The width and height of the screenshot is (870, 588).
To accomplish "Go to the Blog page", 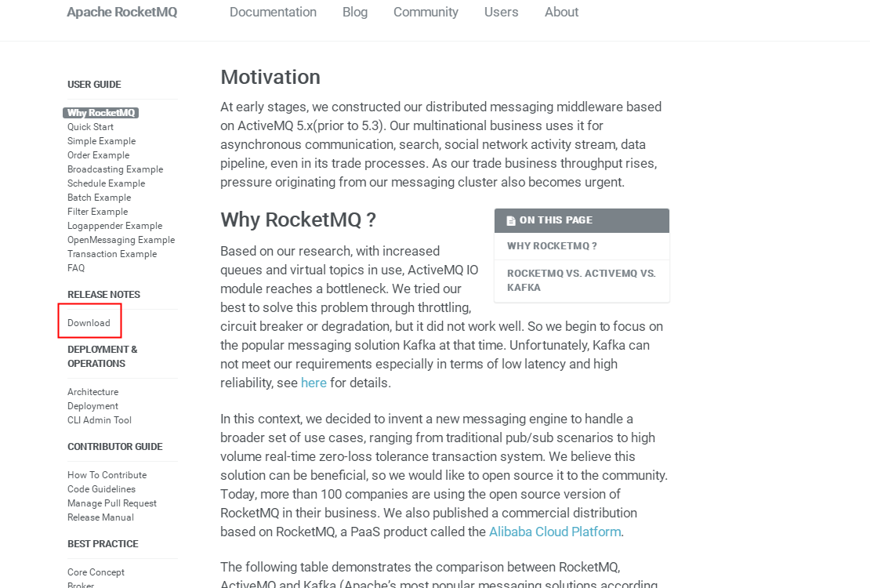I will [355, 13].
